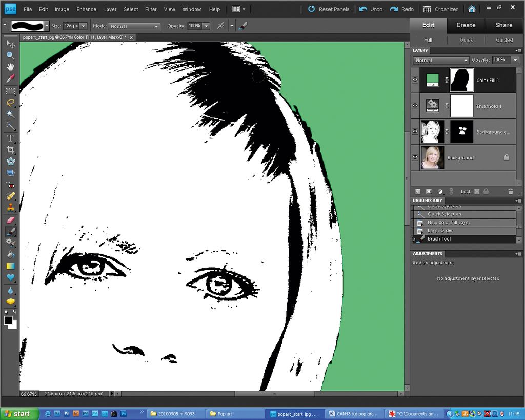
Task: Click the foreground color swatch
Action: point(8,319)
